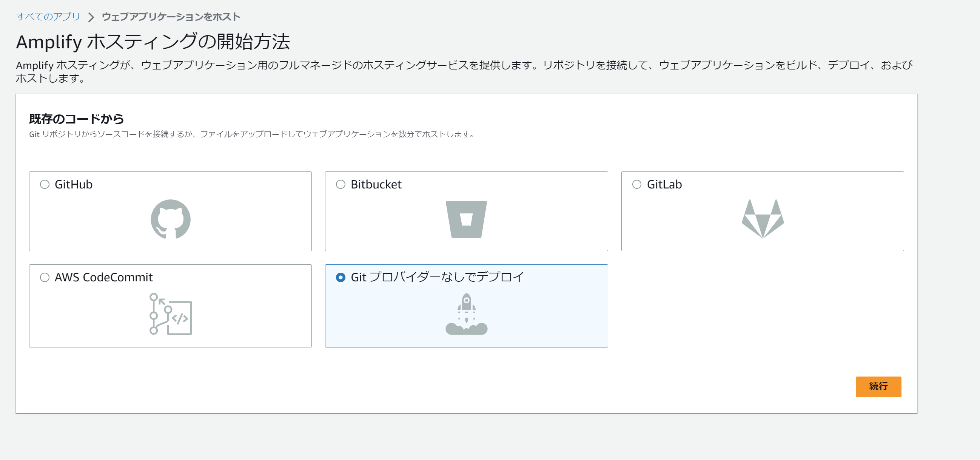This screenshot has height=460, width=980.
Task: Click the Bitbucket label text
Action: (x=376, y=185)
